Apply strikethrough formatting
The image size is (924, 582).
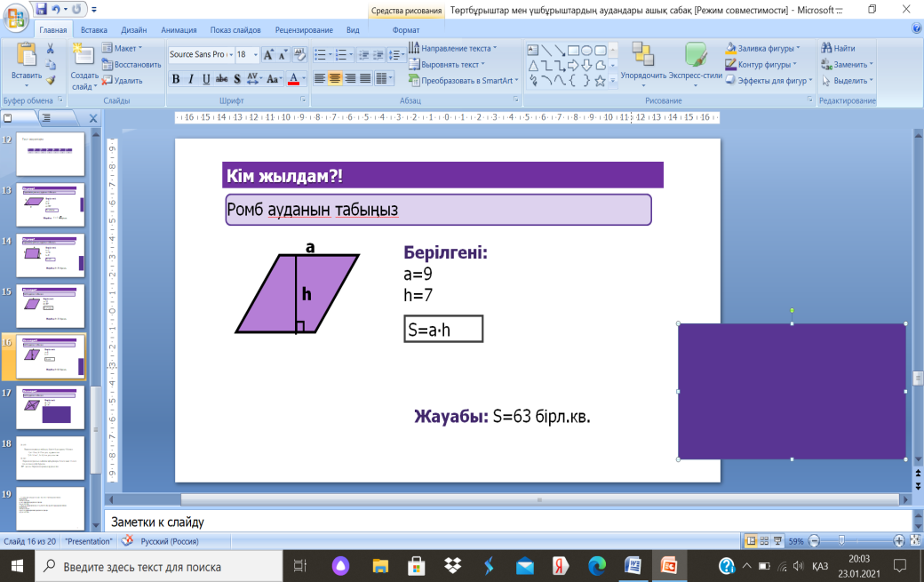point(221,79)
